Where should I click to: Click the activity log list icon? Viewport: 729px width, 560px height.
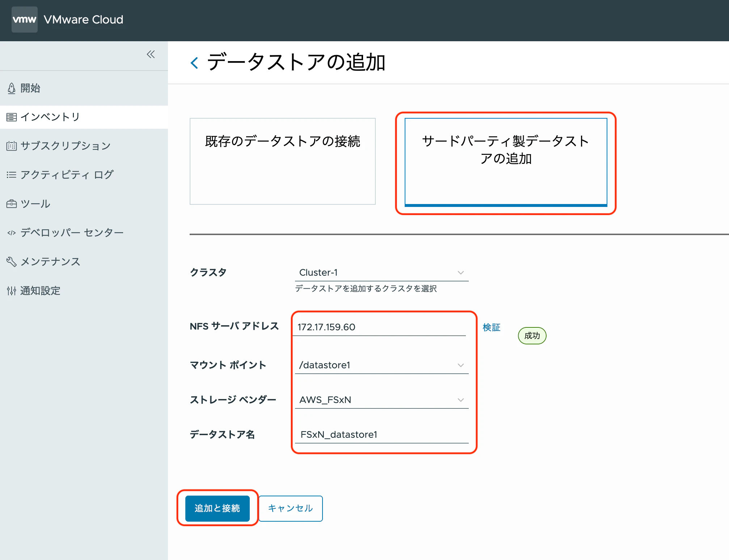12,175
